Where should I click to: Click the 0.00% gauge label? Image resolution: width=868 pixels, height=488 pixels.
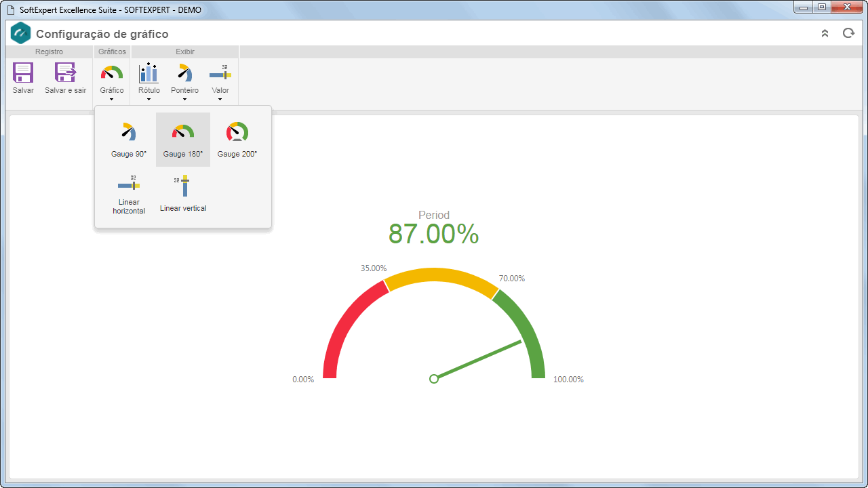pos(303,380)
